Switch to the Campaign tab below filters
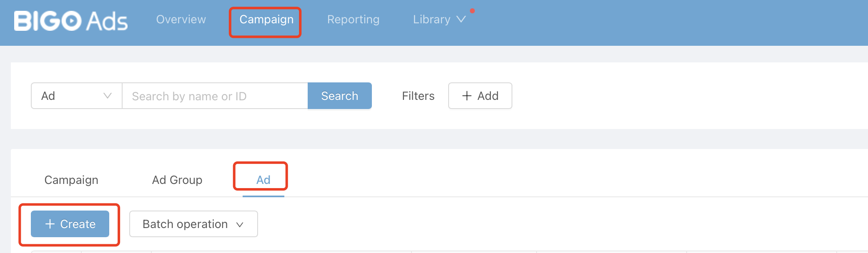 pos(71,180)
